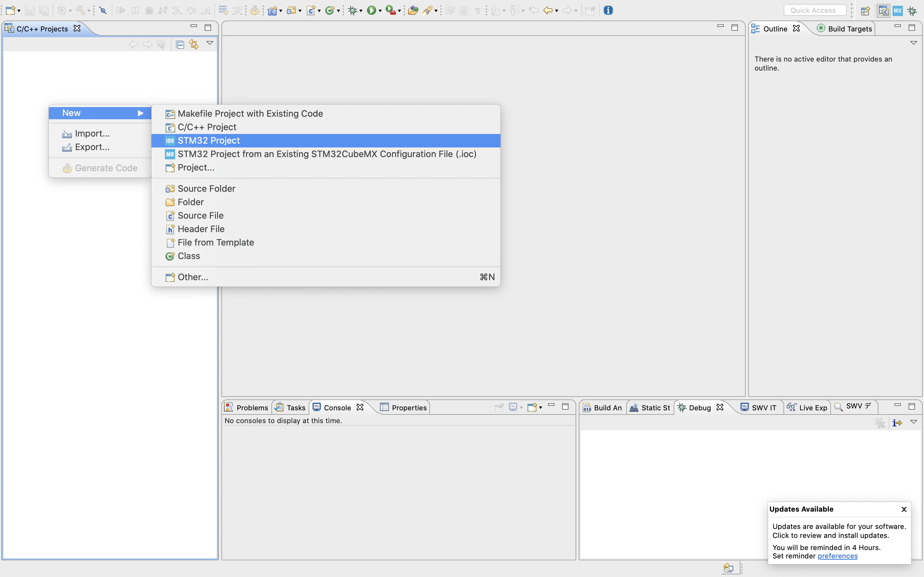Choose Import... from context menu
Image resolution: width=924 pixels, height=577 pixels.
92,134
